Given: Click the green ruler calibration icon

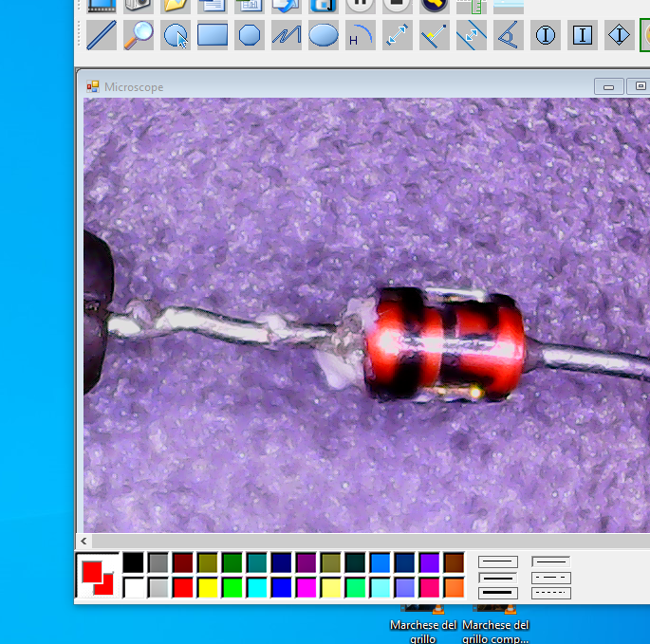Looking at the screenshot, I should point(472,6).
